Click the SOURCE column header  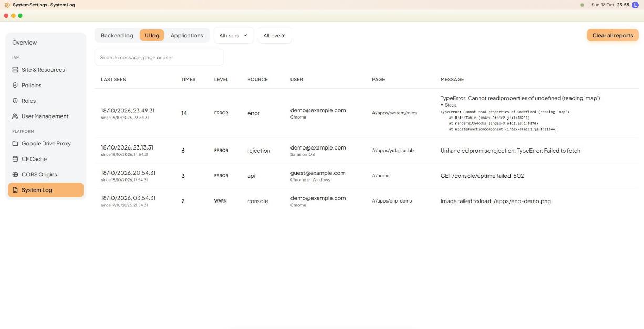pyautogui.click(x=257, y=80)
